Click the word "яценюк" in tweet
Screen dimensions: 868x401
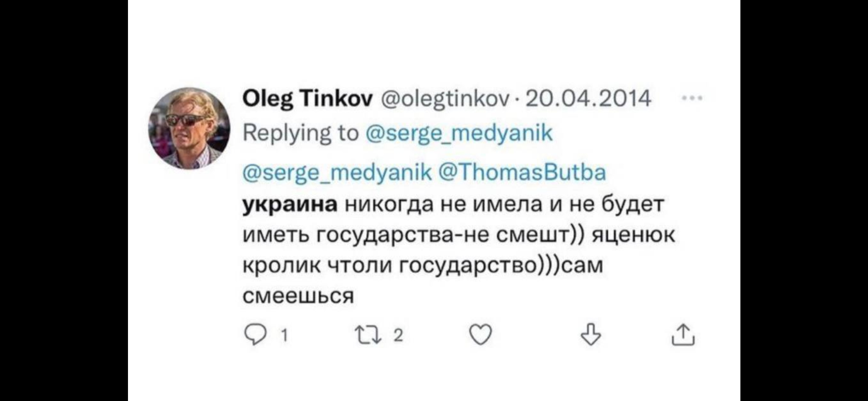[634, 235]
